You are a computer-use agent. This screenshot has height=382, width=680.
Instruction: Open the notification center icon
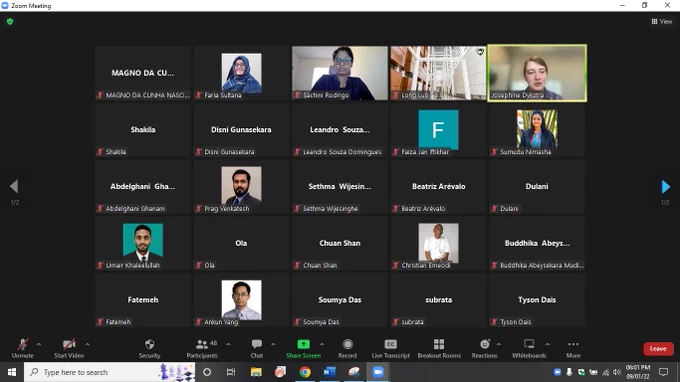click(x=664, y=372)
